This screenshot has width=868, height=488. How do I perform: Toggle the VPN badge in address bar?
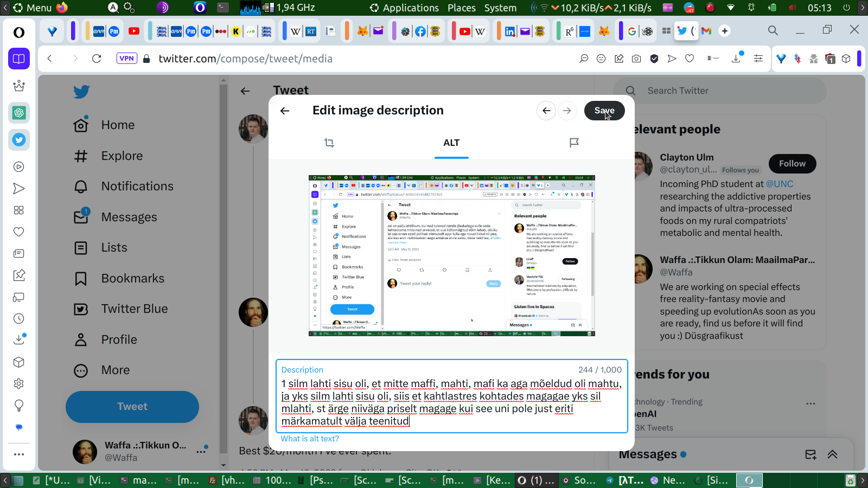tap(126, 59)
